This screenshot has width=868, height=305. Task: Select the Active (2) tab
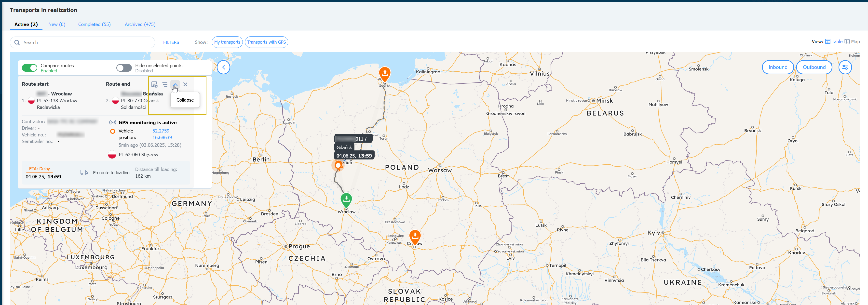click(x=26, y=24)
